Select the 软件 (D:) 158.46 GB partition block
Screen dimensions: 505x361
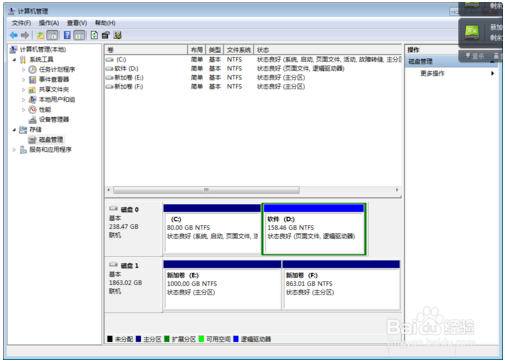314,229
